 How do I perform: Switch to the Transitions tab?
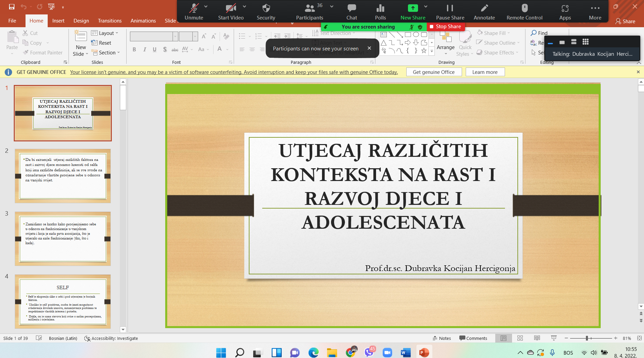[109, 21]
